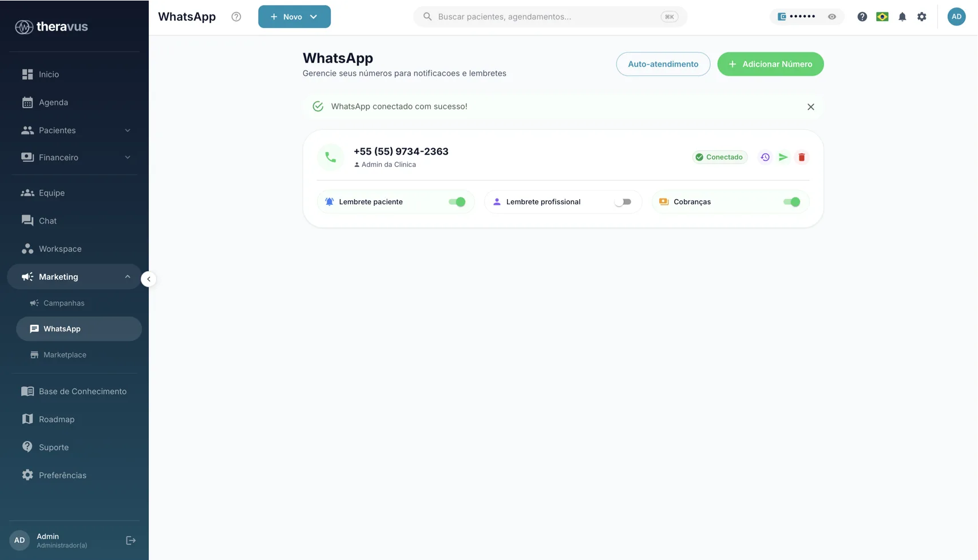Open Equipe page
This screenshot has width=978, height=560.
(x=74, y=193)
